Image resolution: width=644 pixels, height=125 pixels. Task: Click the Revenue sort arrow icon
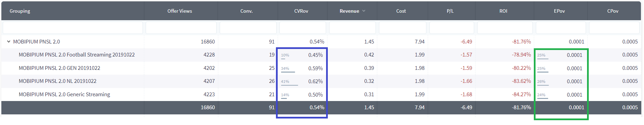(x=364, y=11)
